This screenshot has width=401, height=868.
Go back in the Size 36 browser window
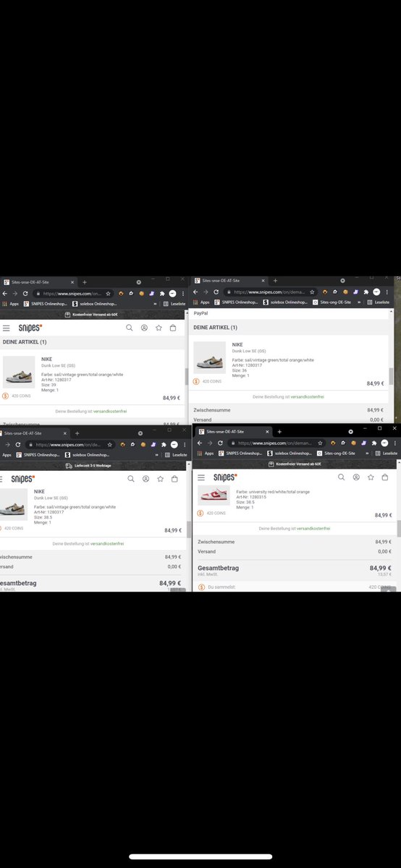coord(195,292)
